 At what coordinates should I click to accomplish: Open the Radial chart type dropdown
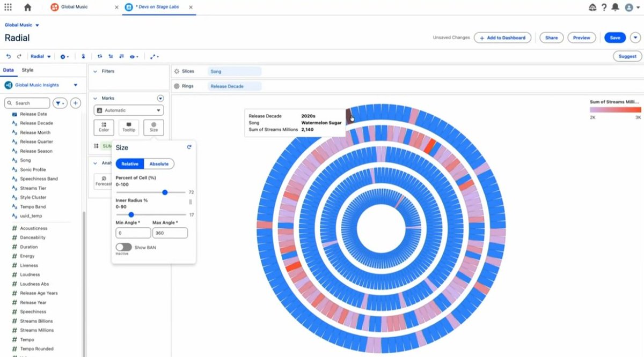click(x=40, y=56)
